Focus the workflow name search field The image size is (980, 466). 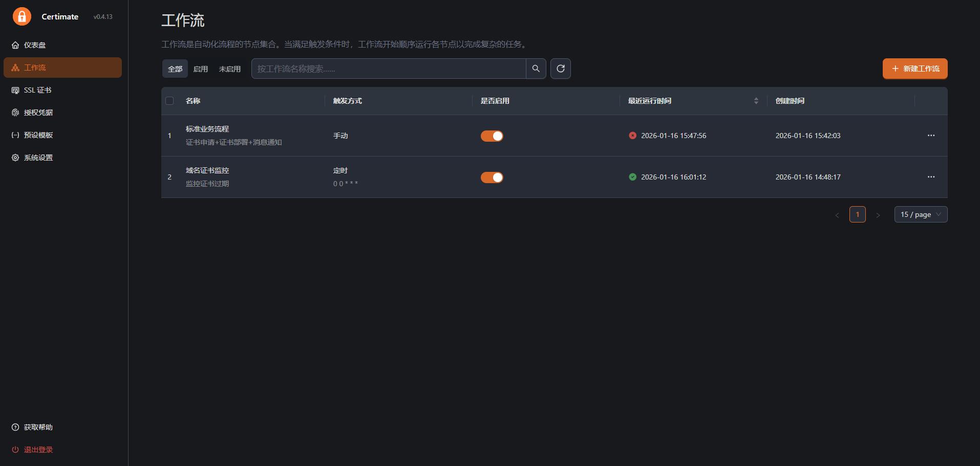(389, 69)
